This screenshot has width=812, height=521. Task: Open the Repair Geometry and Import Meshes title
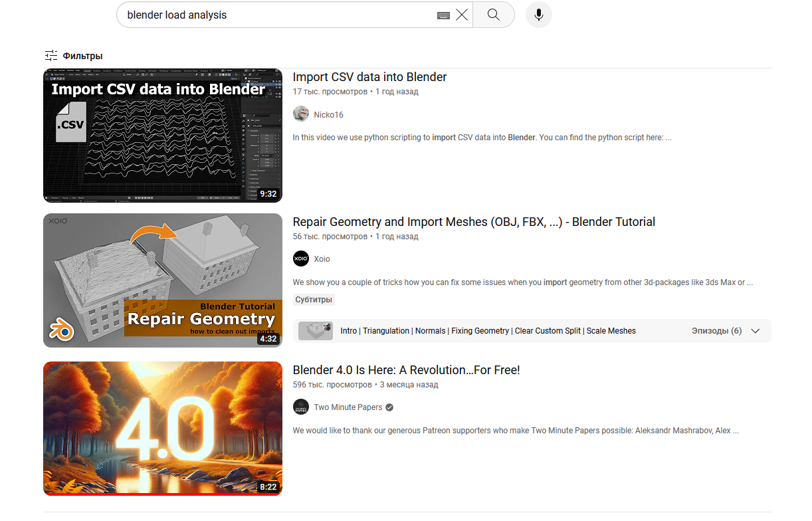point(474,222)
